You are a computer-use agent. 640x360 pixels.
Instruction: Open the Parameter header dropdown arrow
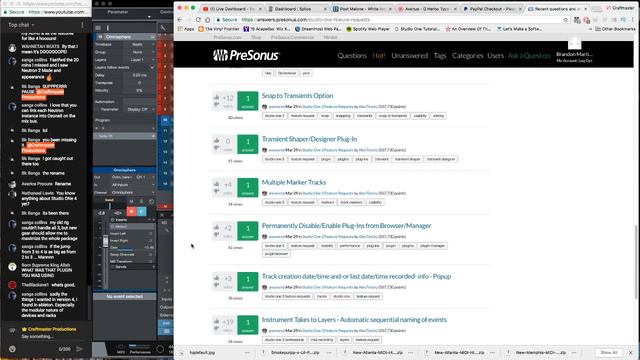point(149,17)
